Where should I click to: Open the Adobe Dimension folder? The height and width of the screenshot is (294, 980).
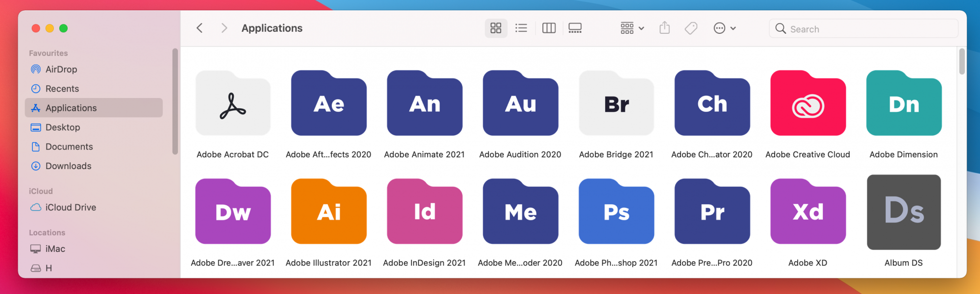(x=904, y=104)
